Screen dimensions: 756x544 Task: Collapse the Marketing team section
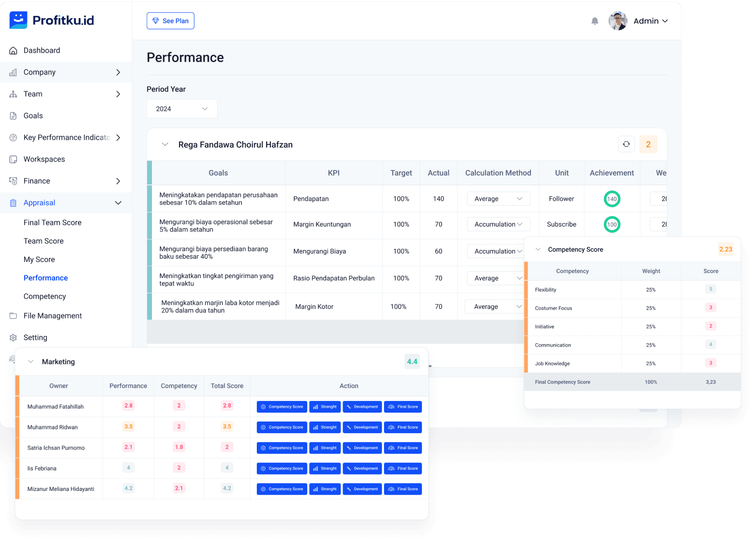point(31,362)
